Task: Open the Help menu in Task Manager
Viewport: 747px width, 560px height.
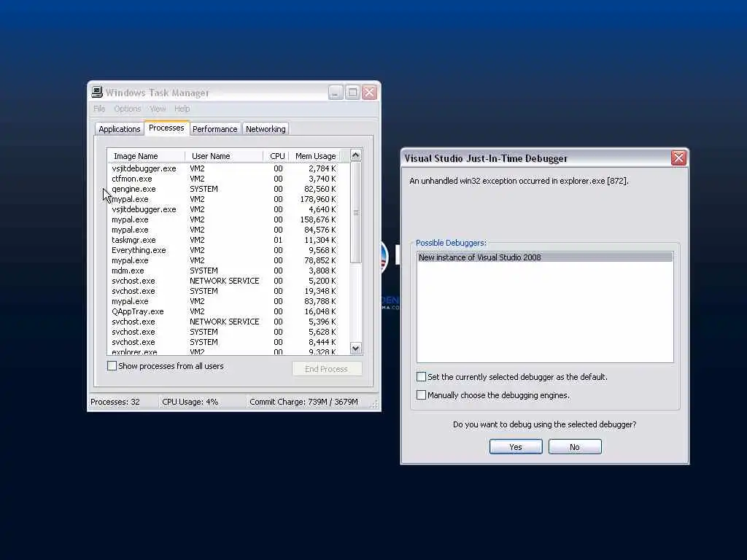Action: 182,109
